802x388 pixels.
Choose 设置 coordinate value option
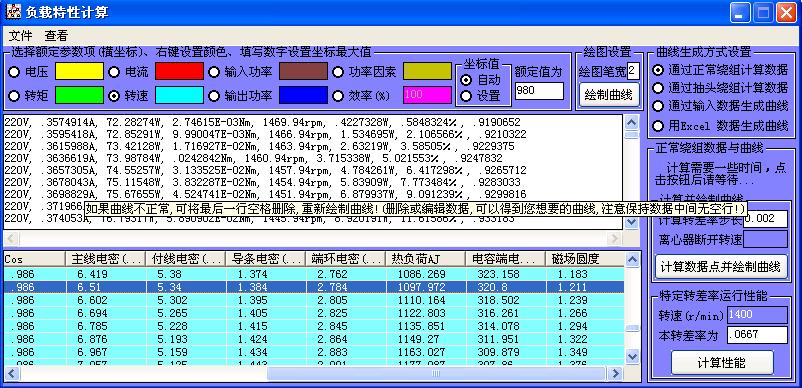point(466,96)
